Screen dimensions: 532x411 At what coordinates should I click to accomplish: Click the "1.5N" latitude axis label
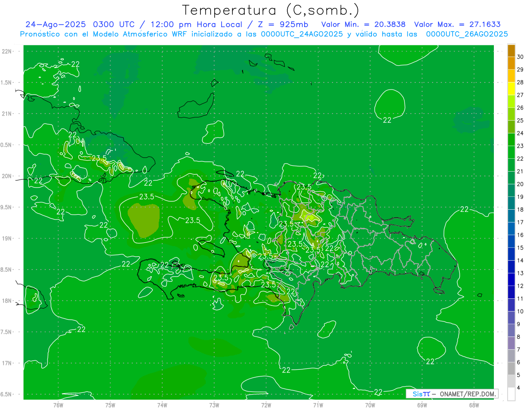point(7,82)
